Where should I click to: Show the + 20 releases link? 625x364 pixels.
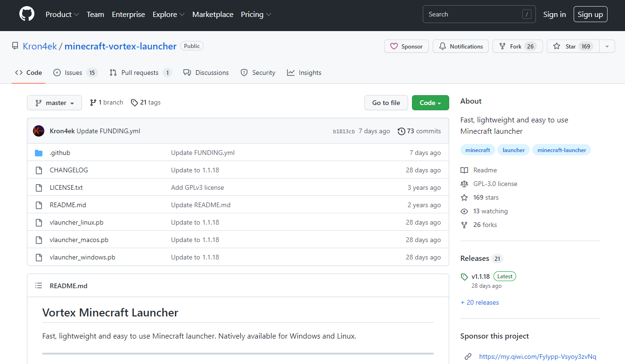tap(479, 302)
